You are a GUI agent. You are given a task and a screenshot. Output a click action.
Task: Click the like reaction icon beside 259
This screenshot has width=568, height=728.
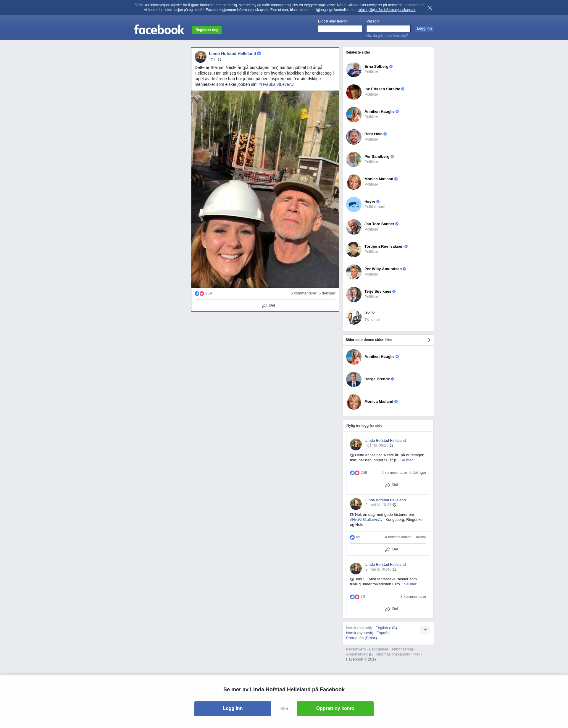[x=197, y=293]
